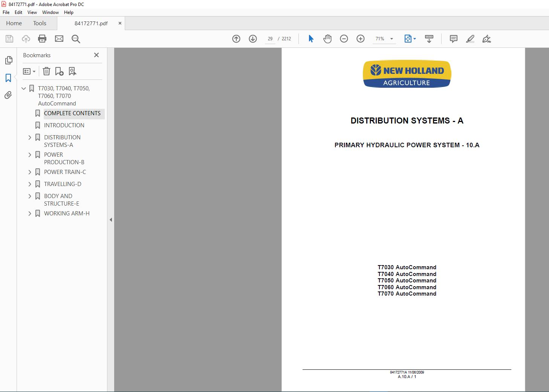Click the page number field showing 29
Image resolution: width=549 pixels, height=392 pixels.
[x=270, y=39]
